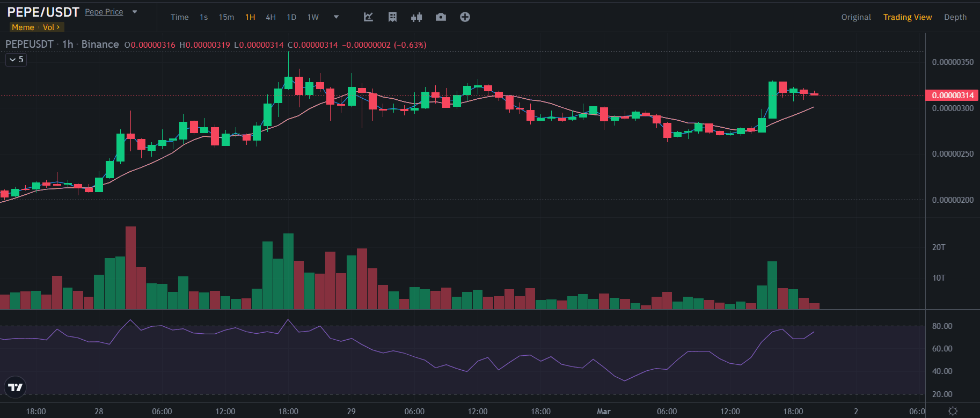Click the plus circle icon in toolbar

(x=465, y=17)
